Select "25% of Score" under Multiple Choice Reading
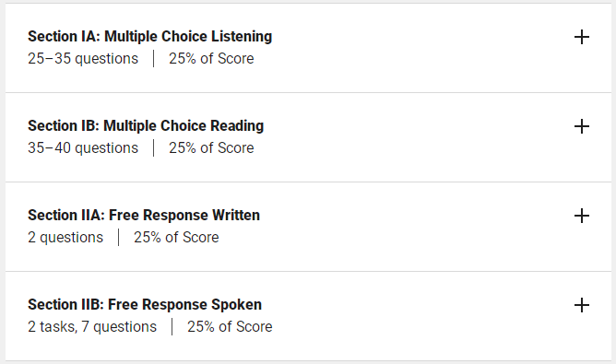Image resolution: width=616 pixels, height=364 pixels. [x=211, y=148]
